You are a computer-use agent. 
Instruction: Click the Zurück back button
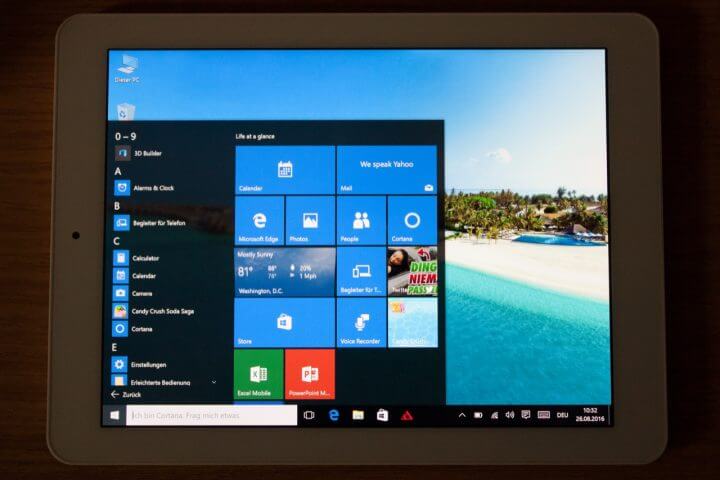click(x=126, y=395)
